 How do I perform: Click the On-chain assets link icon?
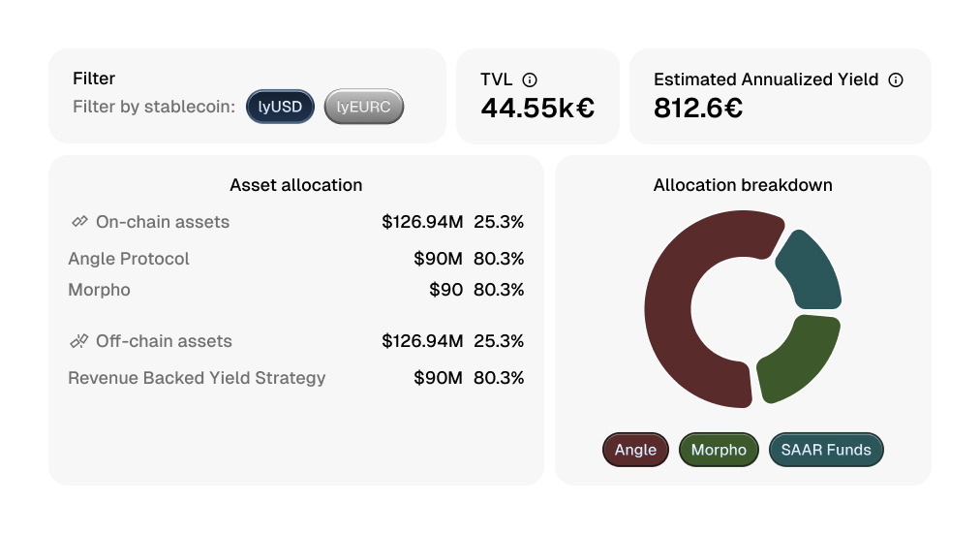pos(79,222)
